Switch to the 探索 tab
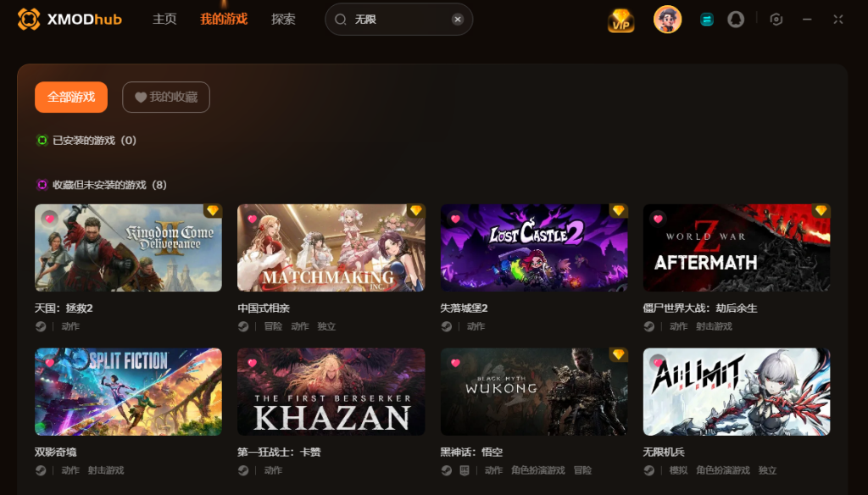This screenshot has height=495, width=868. pos(283,19)
